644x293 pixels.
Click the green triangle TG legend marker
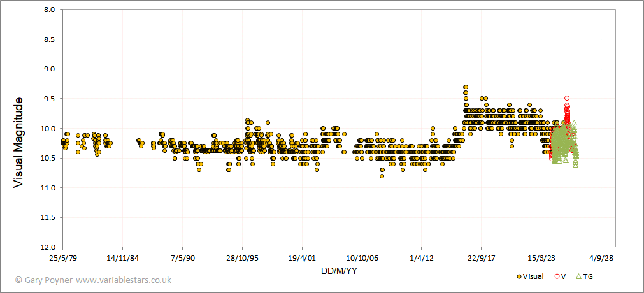click(578, 276)
